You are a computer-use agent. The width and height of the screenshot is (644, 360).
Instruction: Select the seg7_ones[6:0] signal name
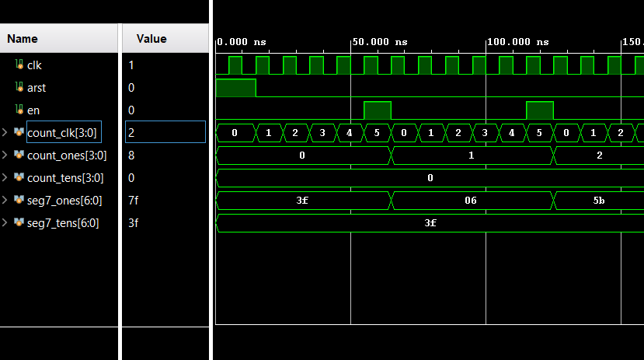pos(64,201)
